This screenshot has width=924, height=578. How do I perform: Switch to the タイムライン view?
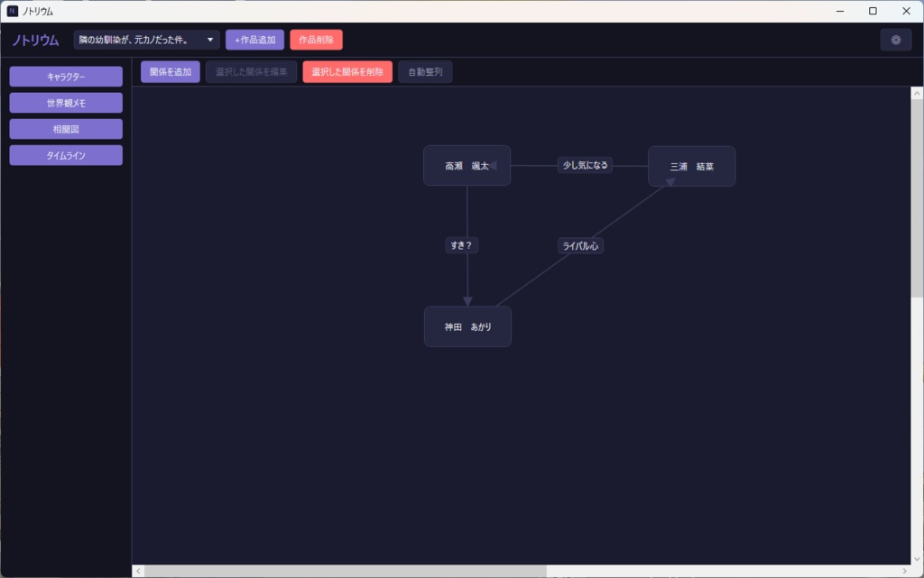pos(66,155)
